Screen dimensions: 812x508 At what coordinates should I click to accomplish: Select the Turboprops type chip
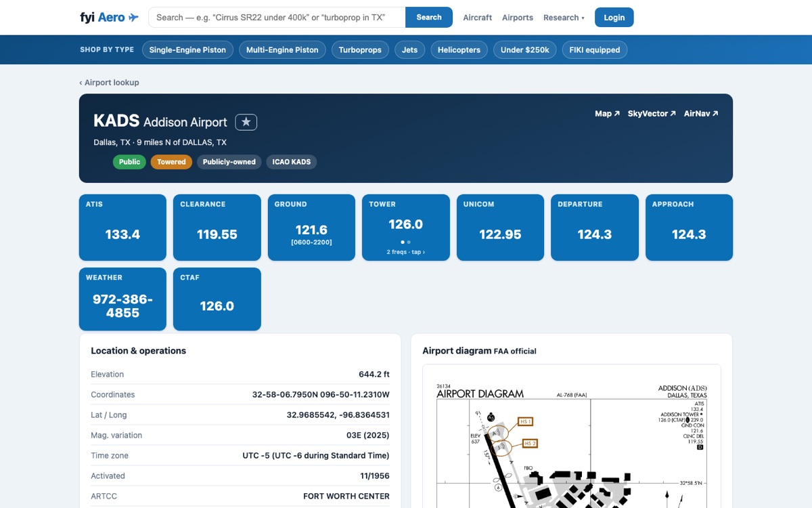pos(360,49)
